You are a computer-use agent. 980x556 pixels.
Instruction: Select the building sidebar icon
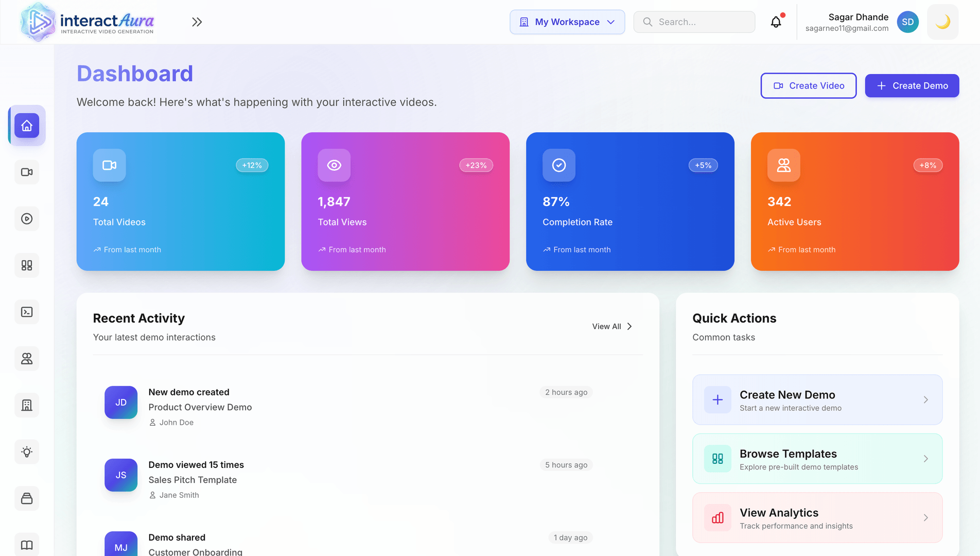pos(27,405)
